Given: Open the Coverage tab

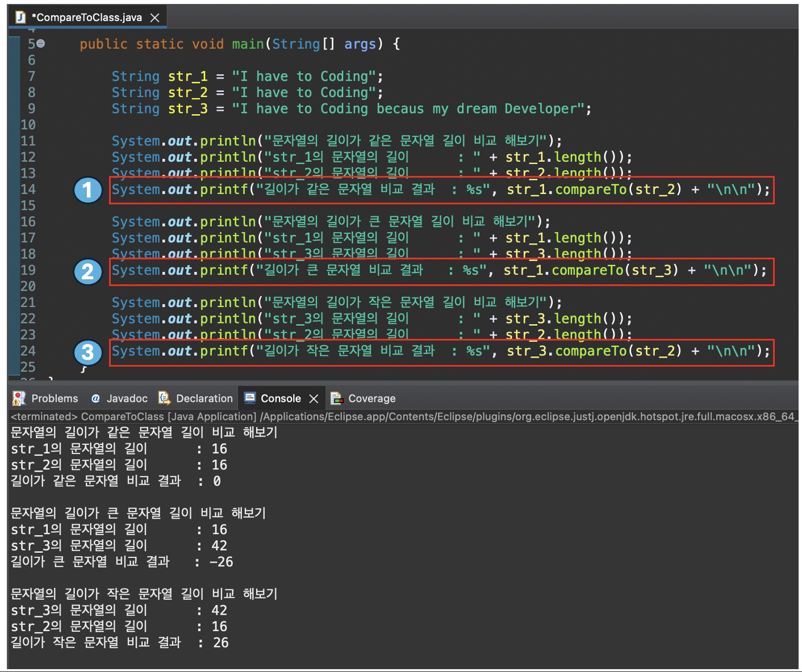Looking at the screenshot, I should (x=364, y=398).
